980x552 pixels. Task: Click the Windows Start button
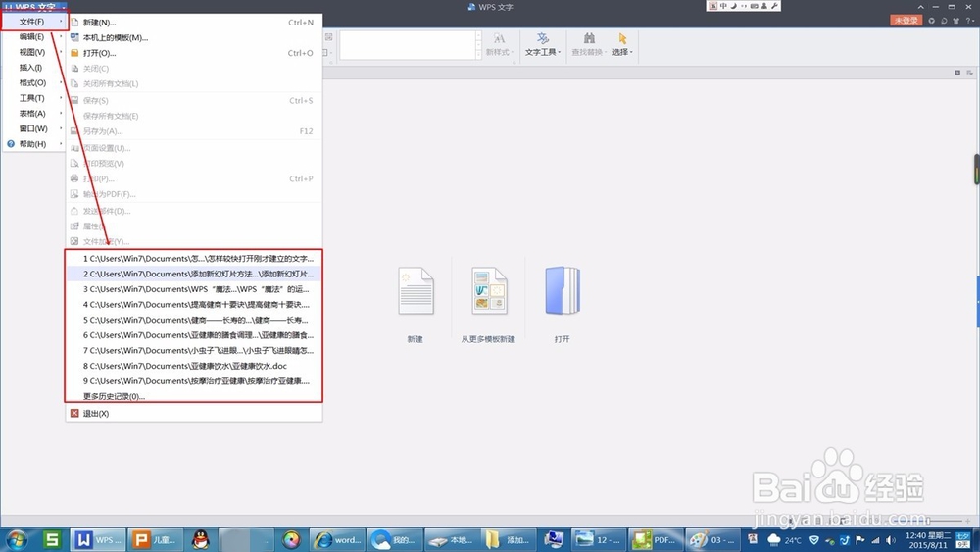point(17,539)
